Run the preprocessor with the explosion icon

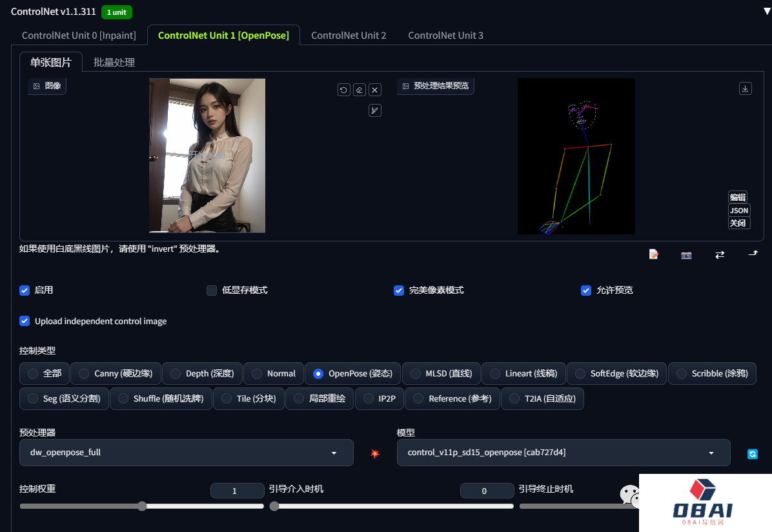coord(375,453)
